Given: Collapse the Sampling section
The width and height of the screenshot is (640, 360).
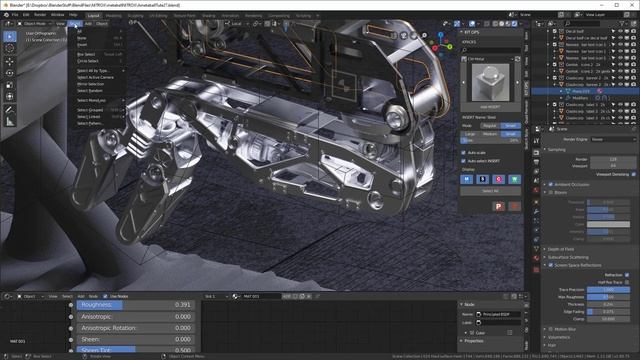Looking at the screenshot, I should (557, 150).
